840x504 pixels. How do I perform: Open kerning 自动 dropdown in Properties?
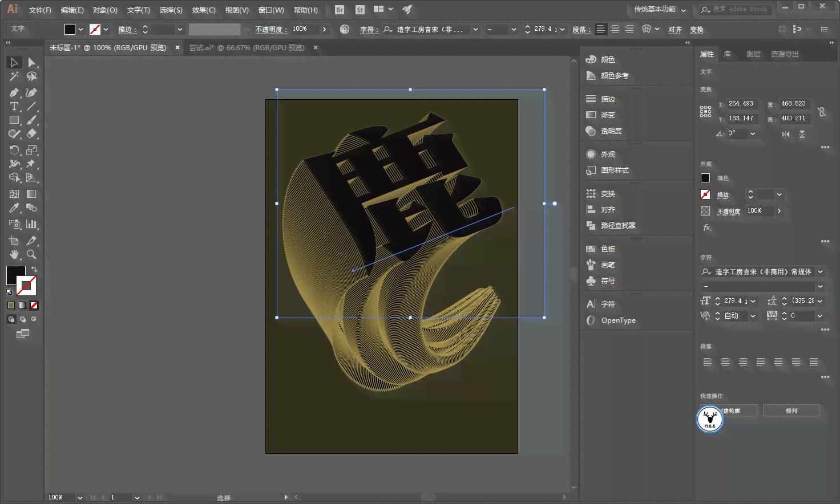(753, 316)
